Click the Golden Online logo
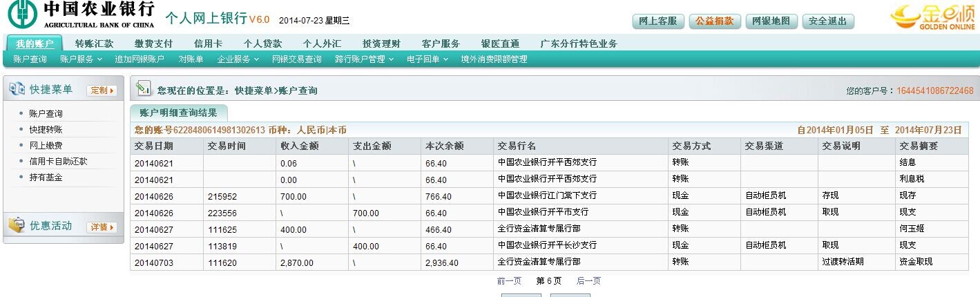Viewport: 980px width, 297px height. 933,17
